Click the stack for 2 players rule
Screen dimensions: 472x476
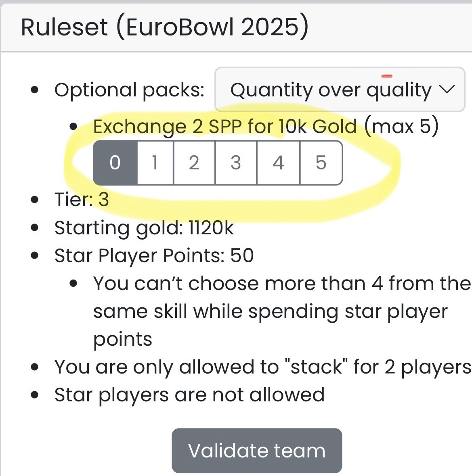(262, 367)
